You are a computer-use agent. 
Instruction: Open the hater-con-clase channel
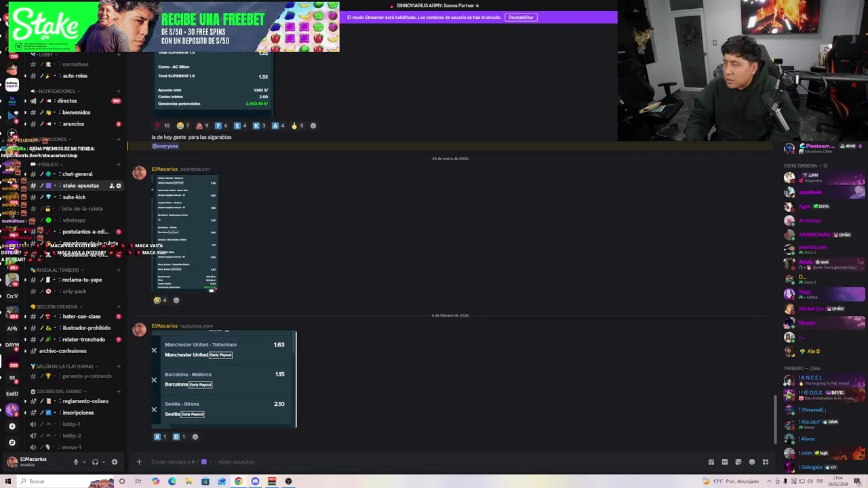[75, 317]
